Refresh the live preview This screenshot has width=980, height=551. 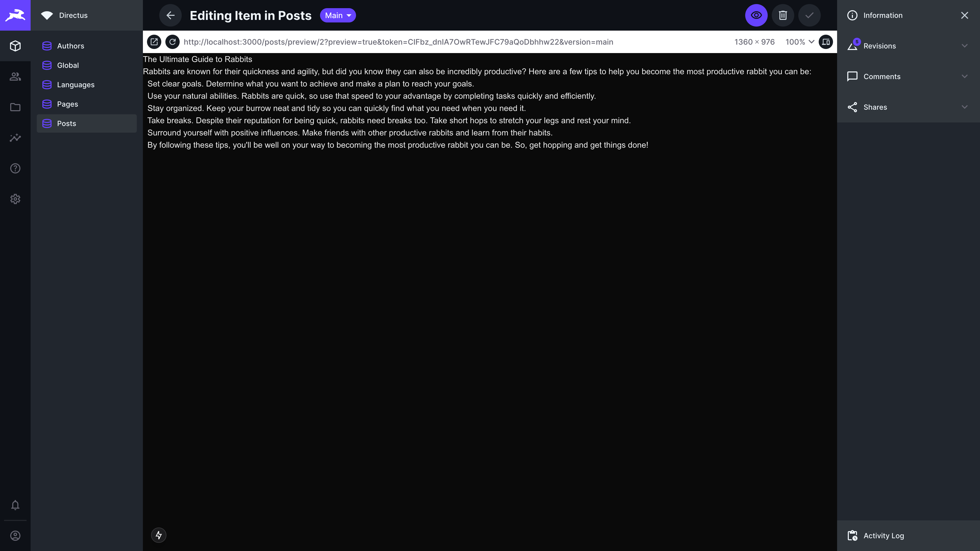(x=173, y=42)
